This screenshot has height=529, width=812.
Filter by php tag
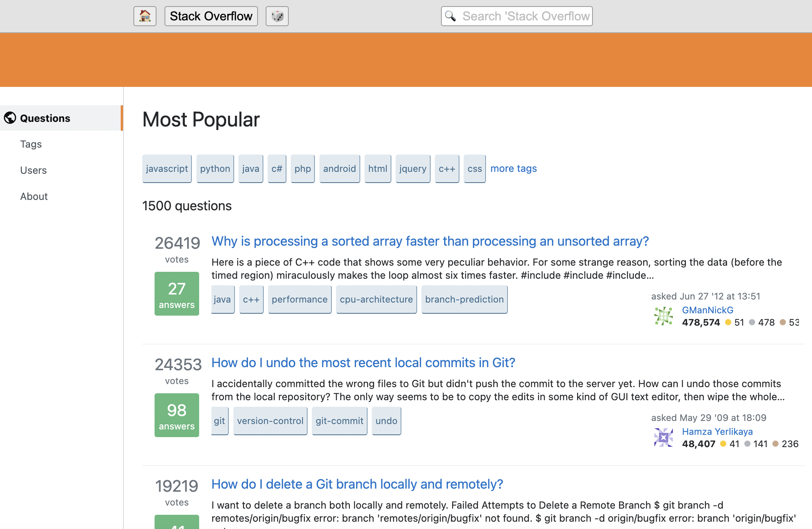303,169
